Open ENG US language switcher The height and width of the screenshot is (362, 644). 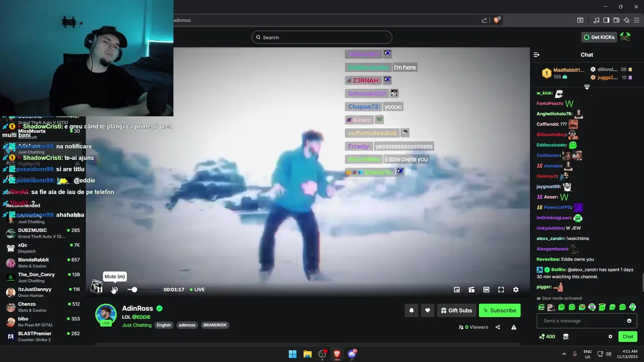tap(587, 354)
